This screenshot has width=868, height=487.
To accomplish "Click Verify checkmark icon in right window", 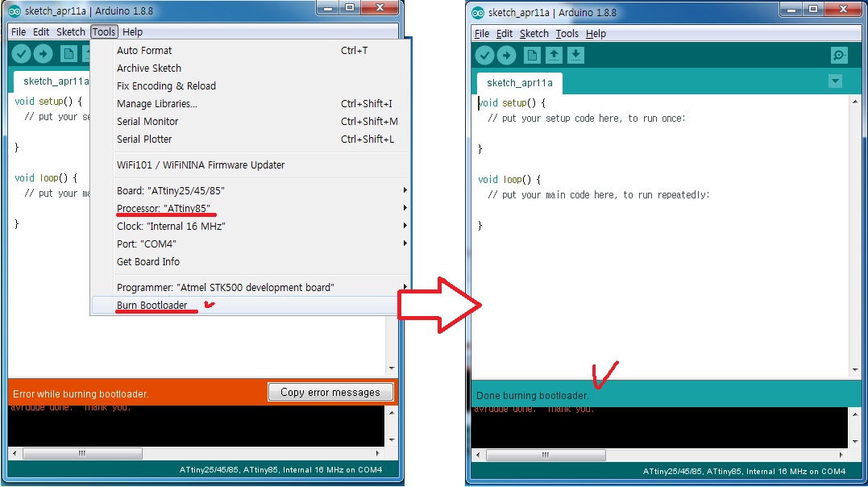I will coord(484,56).
